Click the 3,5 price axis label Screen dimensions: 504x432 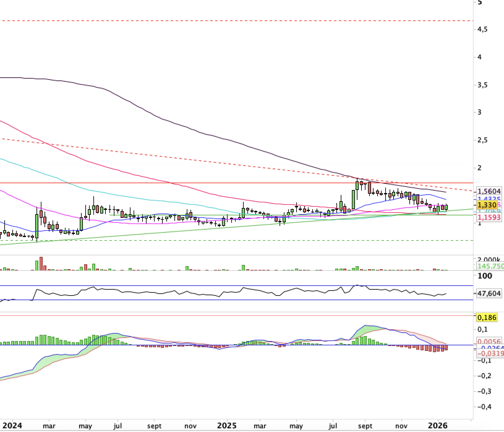coord(483,85)
